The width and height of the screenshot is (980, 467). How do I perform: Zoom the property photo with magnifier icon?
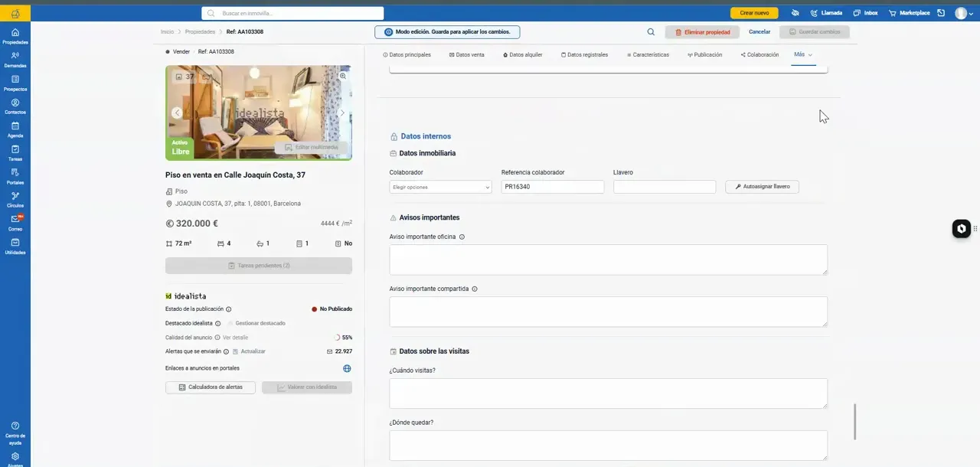(x=343, y=76)
